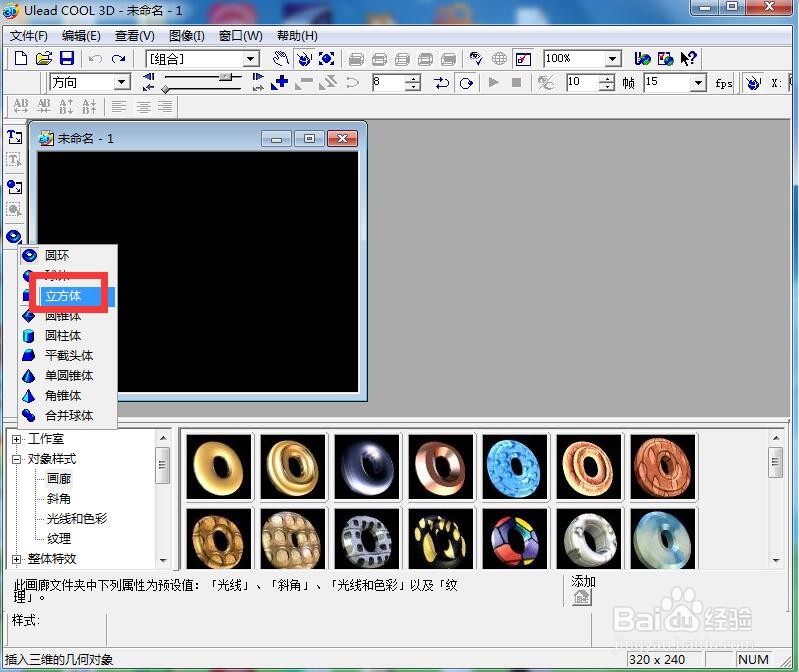Open the 图像(I) menu
The image size is (799, 672).
click(187, 36)
